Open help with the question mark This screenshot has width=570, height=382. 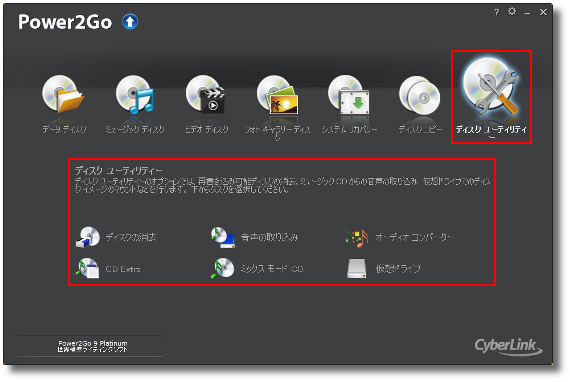coord(497,12)
